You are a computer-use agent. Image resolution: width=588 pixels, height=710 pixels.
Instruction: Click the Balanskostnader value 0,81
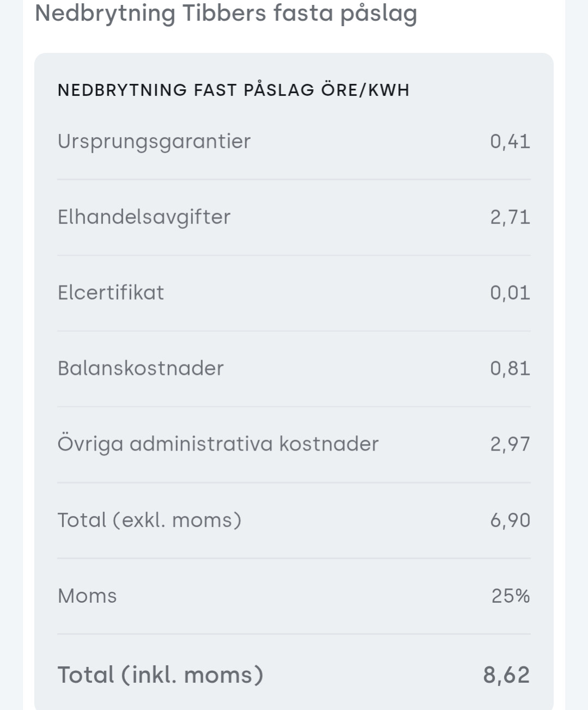(x=510, y=369)
